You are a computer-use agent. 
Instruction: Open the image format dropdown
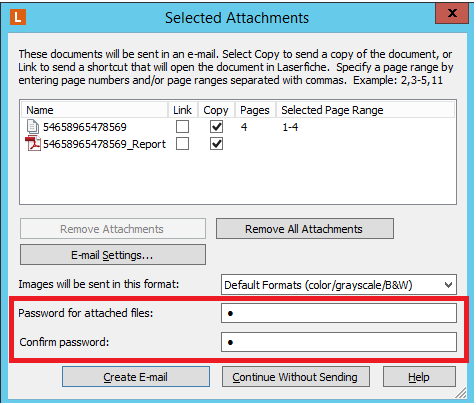point(339,285)
